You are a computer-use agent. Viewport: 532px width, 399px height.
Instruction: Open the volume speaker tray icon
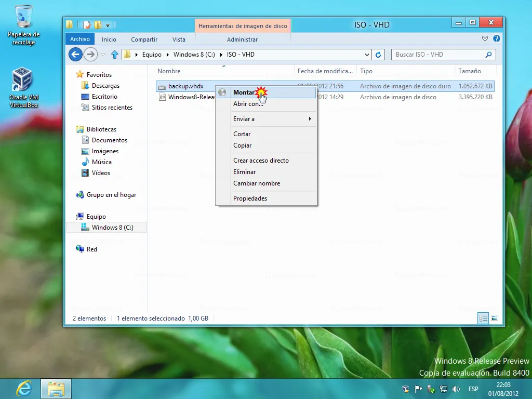point(456,389)
